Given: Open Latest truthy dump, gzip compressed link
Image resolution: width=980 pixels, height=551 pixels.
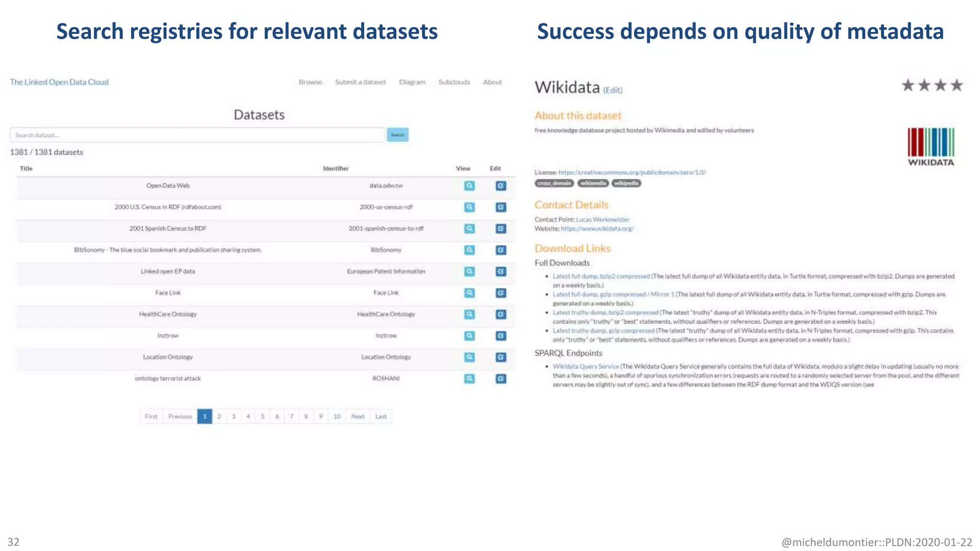Looking at the screenshot, I should point(603,331).
